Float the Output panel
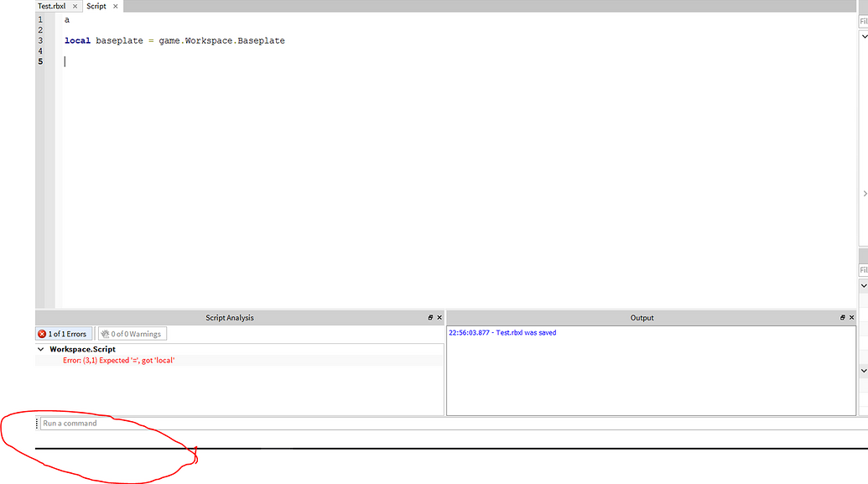 (842, 317)
